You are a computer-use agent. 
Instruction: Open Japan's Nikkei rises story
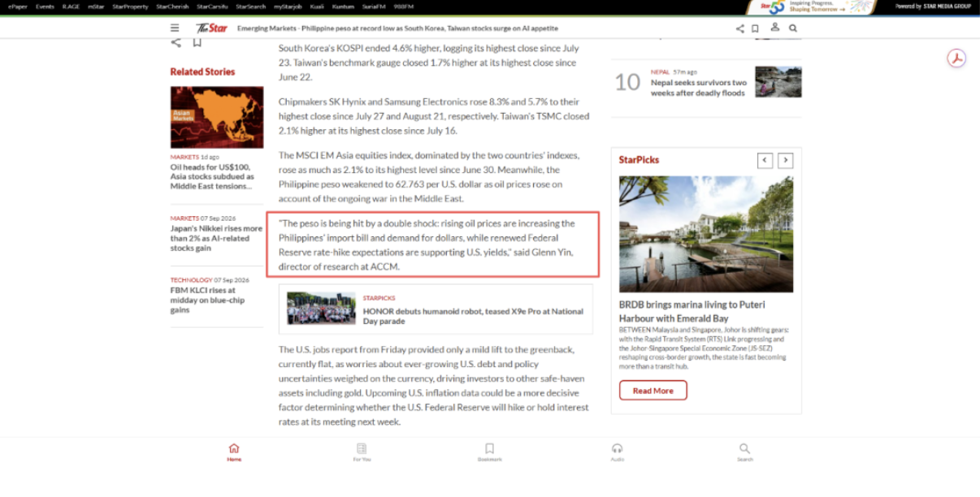point(216,239)
